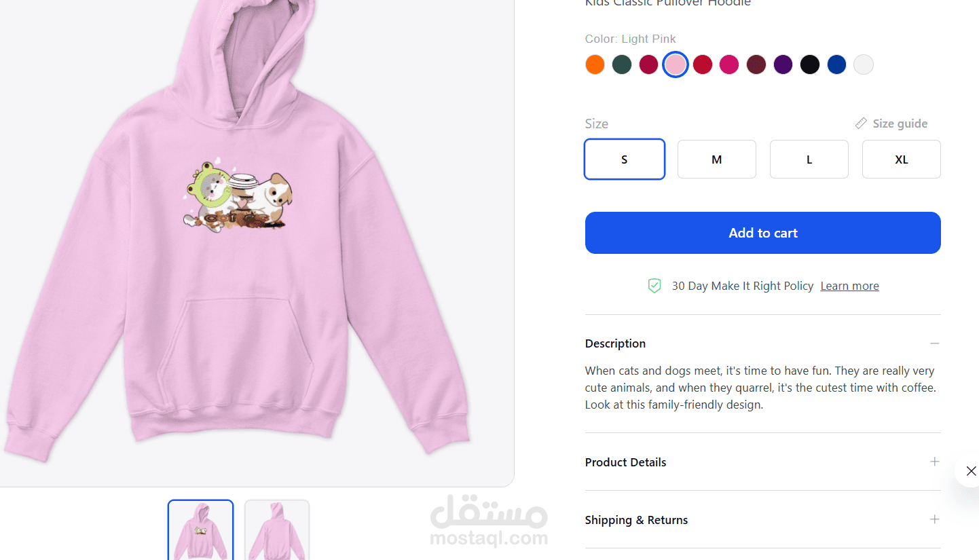Pick the black color swatch
This screenshot has height=560, width=979.
tap(810, 64)
